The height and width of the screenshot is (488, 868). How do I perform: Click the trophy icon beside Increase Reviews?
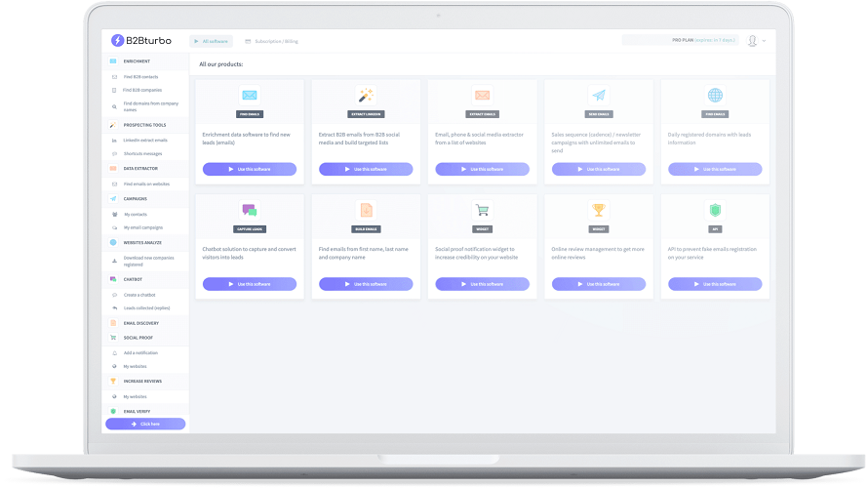tap(113, 381)
